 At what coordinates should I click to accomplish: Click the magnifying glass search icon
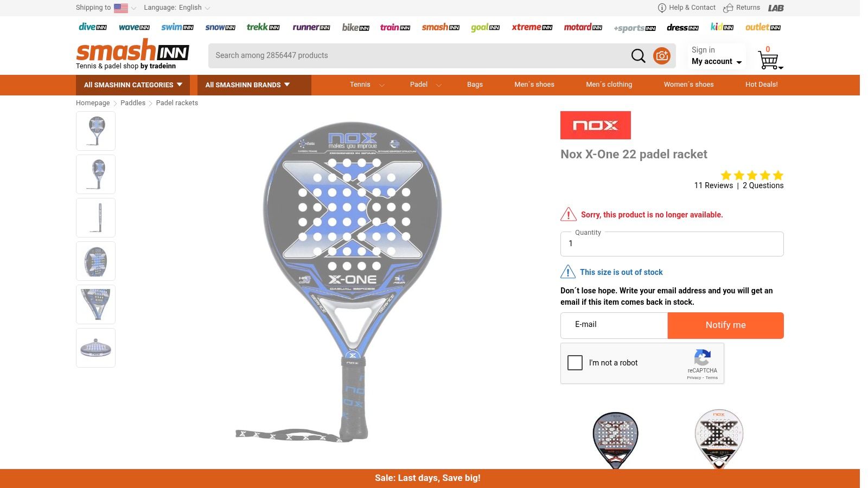tap(638, 56)
